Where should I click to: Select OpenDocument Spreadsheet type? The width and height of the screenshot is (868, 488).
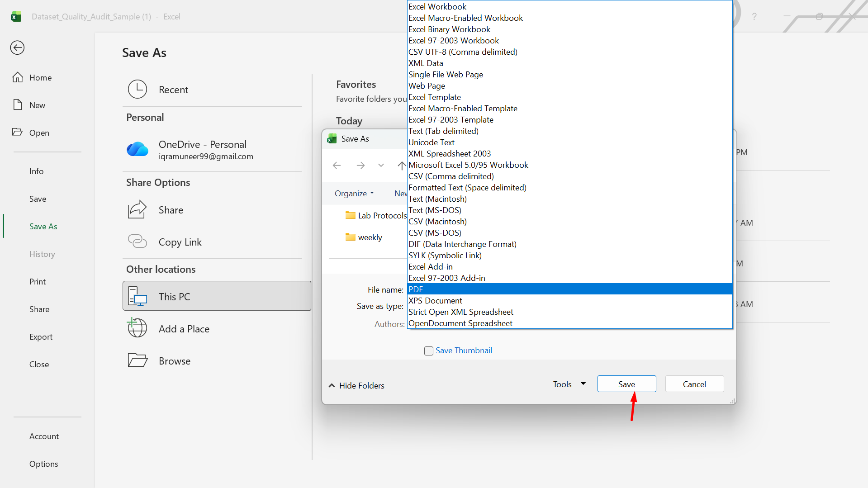coord(570,323)
